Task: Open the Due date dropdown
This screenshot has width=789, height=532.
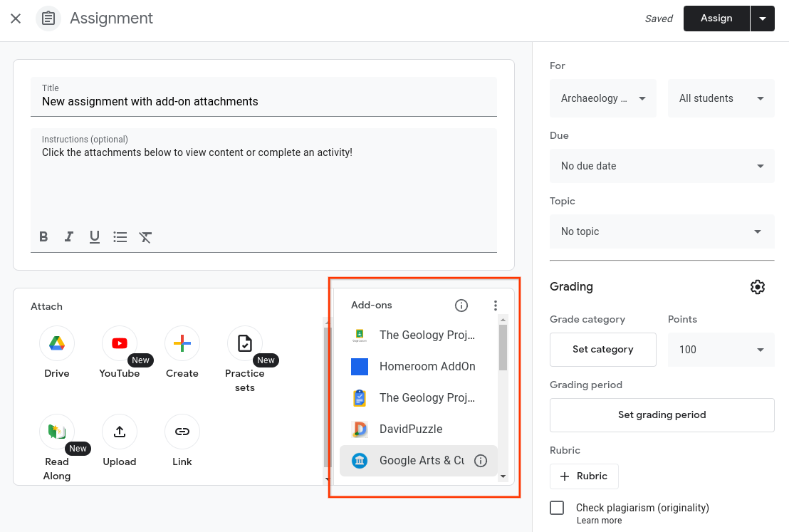Action: pyautogui.click(x=662, y=166)
